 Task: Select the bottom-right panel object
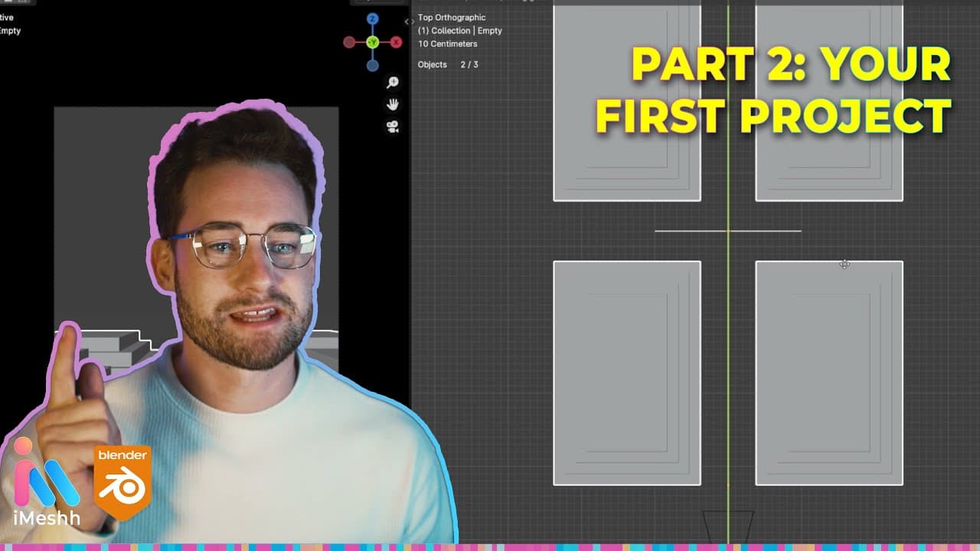point(829,373)
